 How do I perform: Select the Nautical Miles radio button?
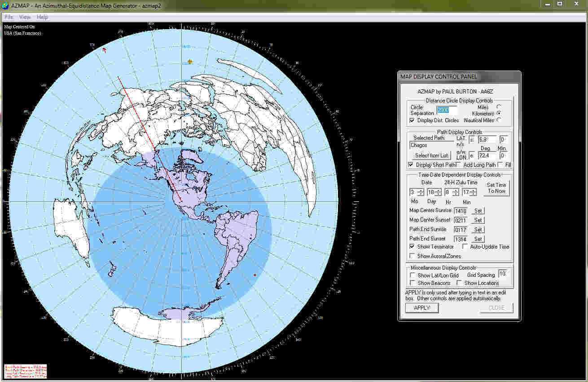[x=499, y=120]
